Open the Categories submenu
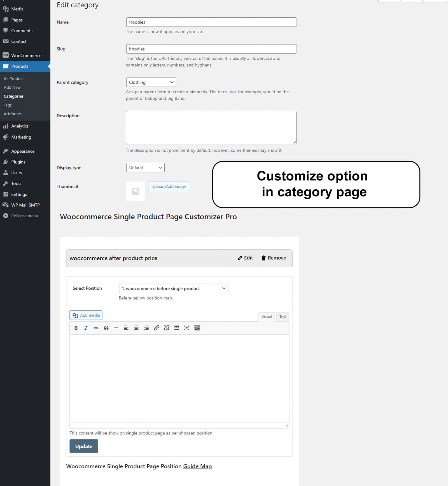Screen dimensions: 448x486 [13, 96]
